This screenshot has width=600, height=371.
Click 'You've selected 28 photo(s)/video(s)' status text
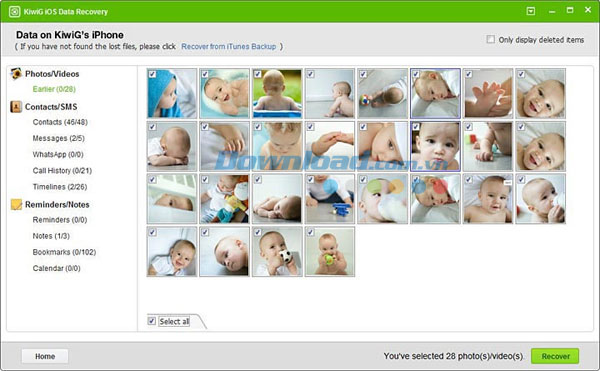pyautogui.click(x=453, y=356)
